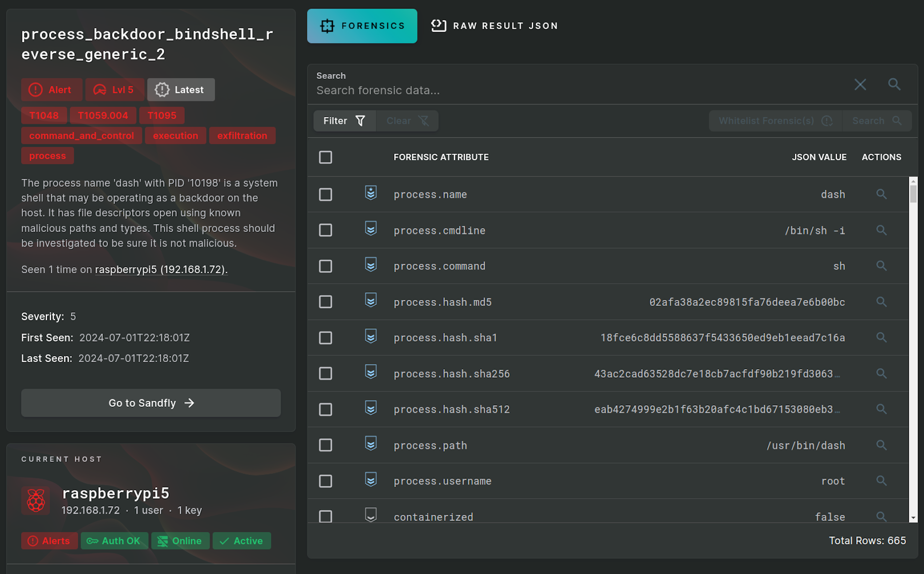Search for process.hash.sha512 value
The image size is (924, 574).
[x=881, y=409]
